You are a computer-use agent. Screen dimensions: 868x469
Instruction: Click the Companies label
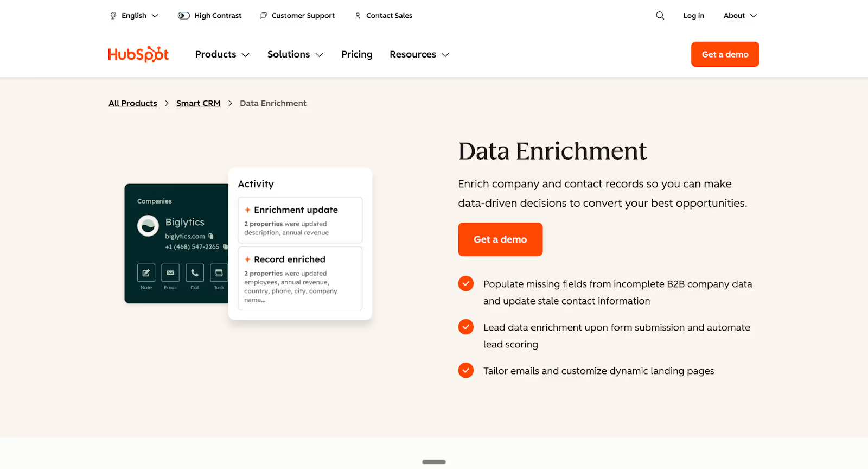click(155, 201)
